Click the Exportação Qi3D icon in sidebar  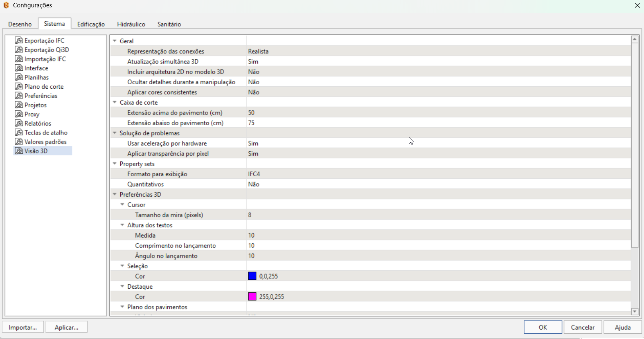click(19, 49)
